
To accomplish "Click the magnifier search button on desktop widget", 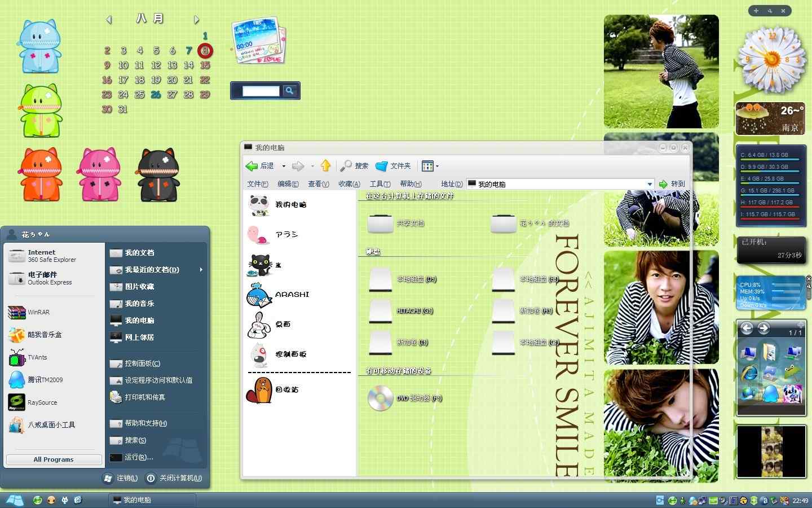I will pyautogui.click(x=289, y=90).
